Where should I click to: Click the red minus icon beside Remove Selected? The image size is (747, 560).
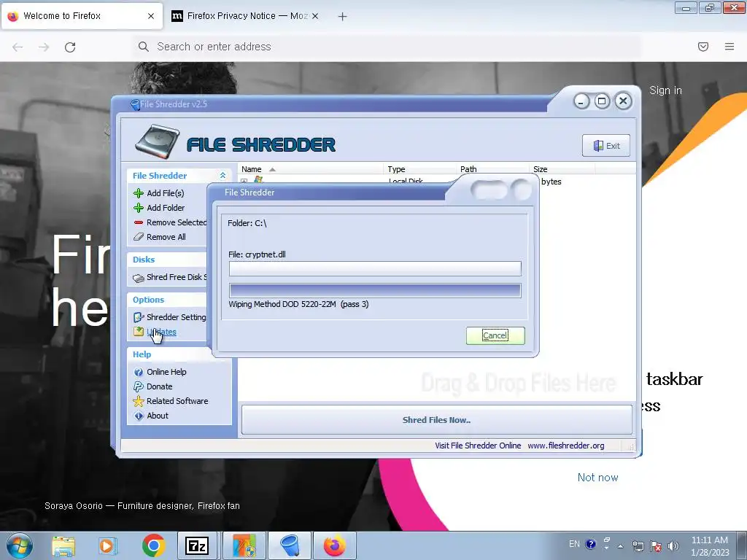click(139, 222)
